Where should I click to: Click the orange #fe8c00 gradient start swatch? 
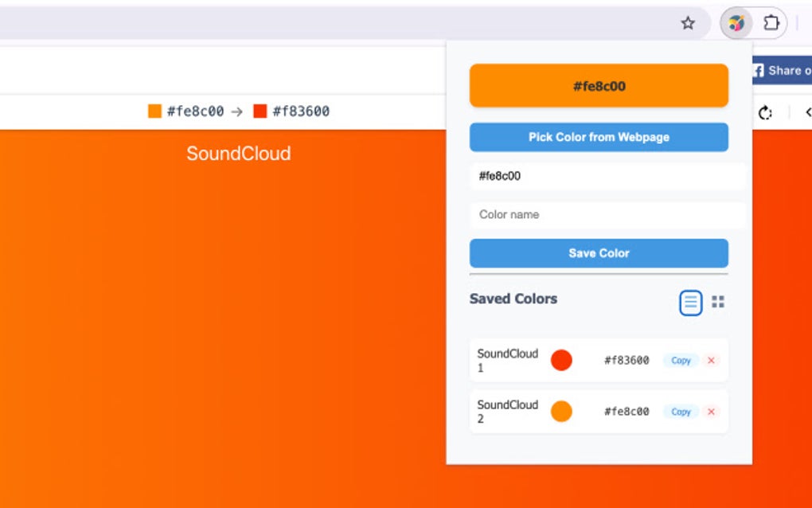pyautogui.click(x=154, y=111)
